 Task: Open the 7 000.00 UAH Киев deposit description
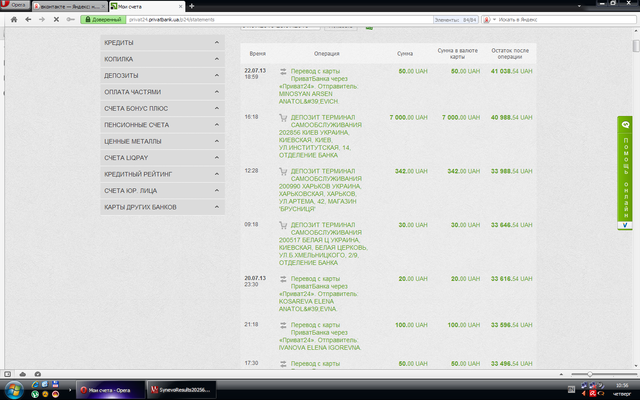point(320,136)
